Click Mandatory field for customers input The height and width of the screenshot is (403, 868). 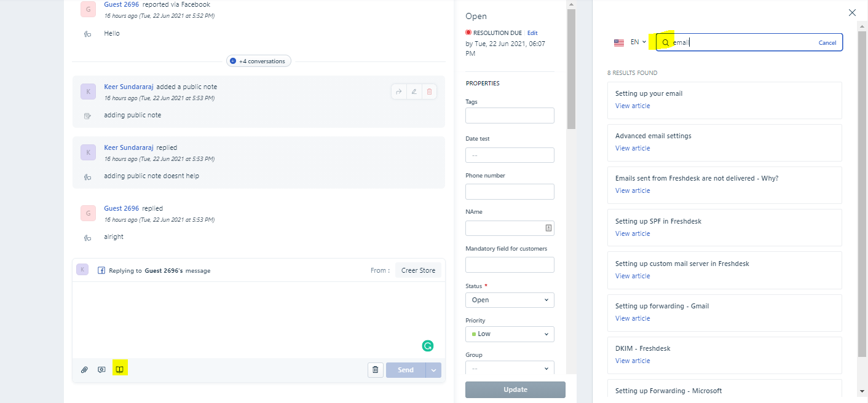[x=510, y=265]
